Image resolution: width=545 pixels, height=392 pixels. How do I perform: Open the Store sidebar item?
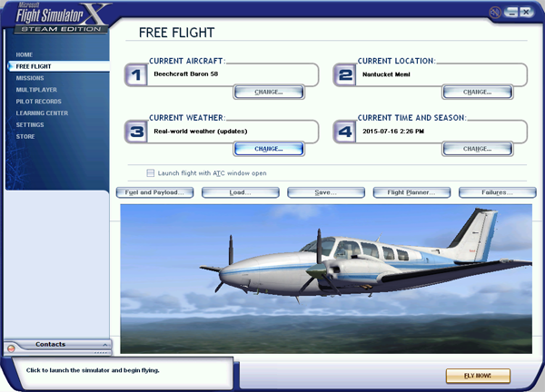click(25, 136)
